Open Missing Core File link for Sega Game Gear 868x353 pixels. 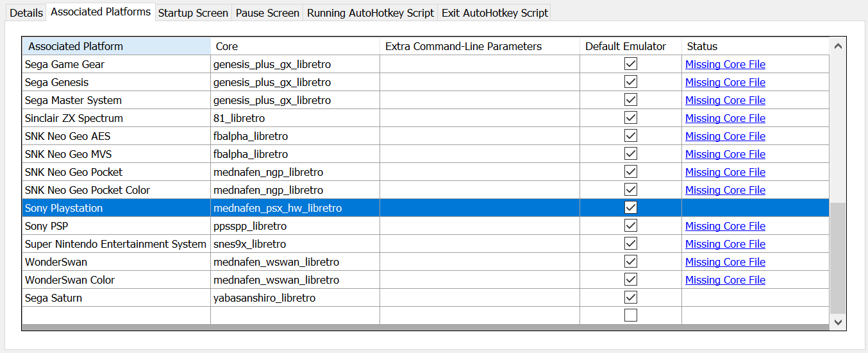click(x=725, y=64)
